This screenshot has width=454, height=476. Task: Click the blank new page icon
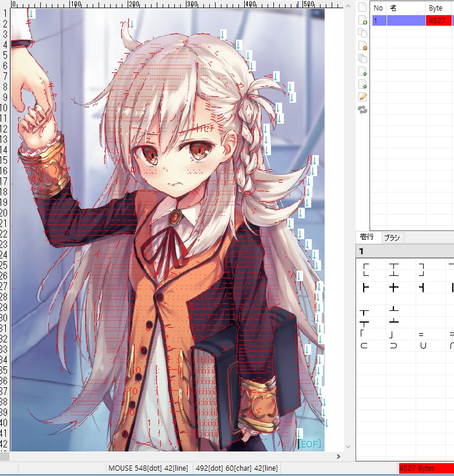point(363,8)
